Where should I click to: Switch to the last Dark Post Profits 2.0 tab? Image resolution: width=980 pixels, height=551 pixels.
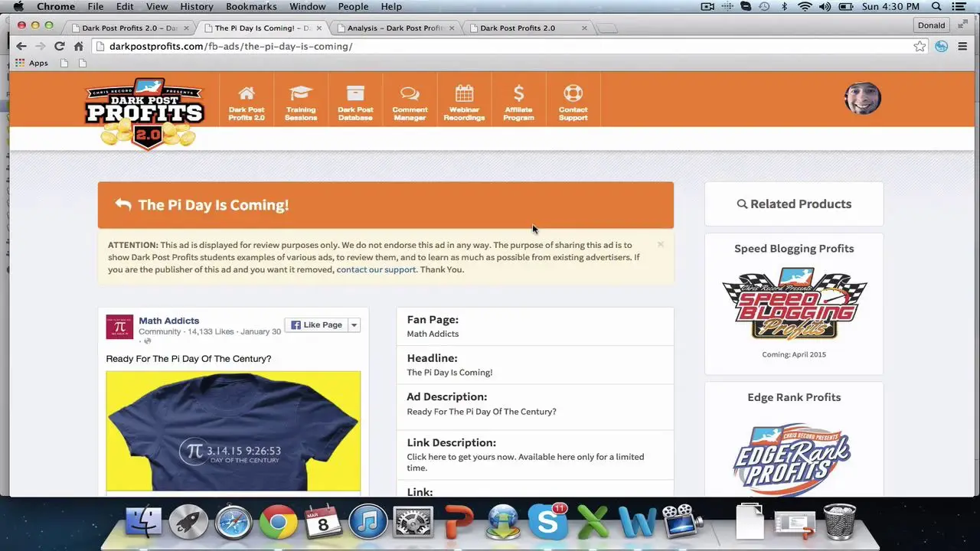coord(527,28)
